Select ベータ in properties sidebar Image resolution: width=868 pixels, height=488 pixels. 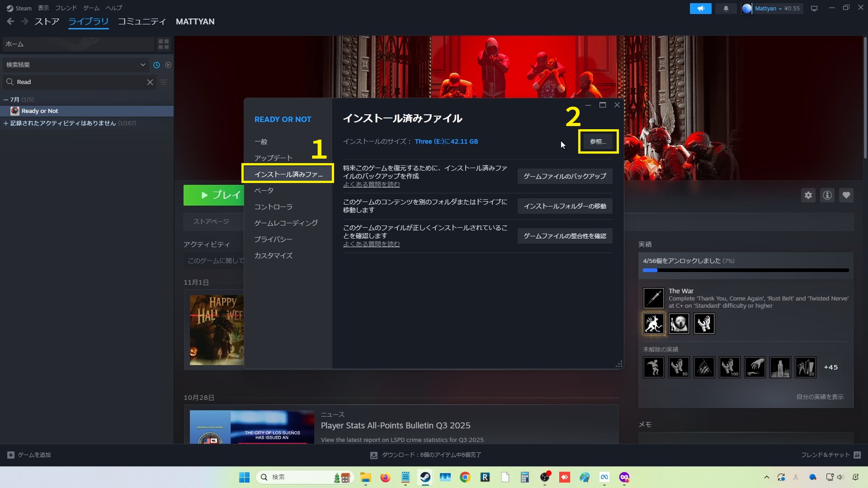264,190
